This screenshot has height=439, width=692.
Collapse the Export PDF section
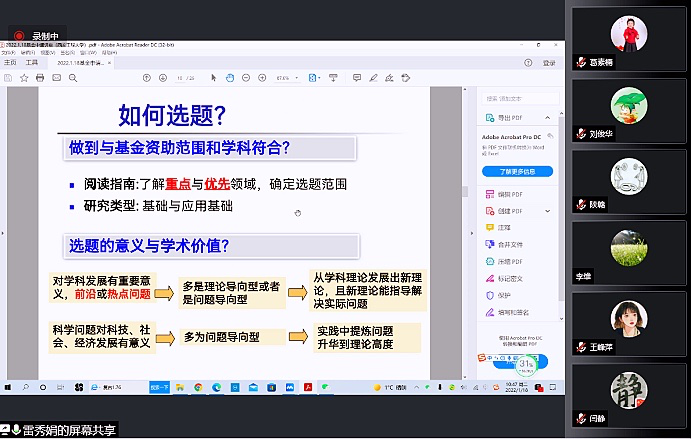(x=553, y=117)
